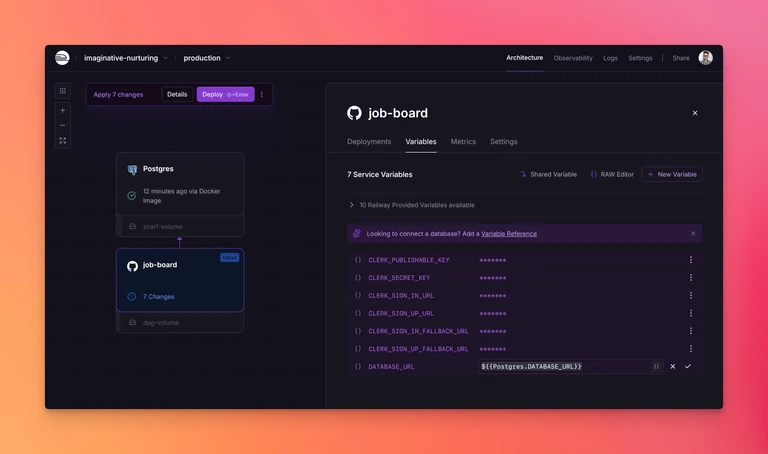Open more options beside Deploy button

(262, 95)
